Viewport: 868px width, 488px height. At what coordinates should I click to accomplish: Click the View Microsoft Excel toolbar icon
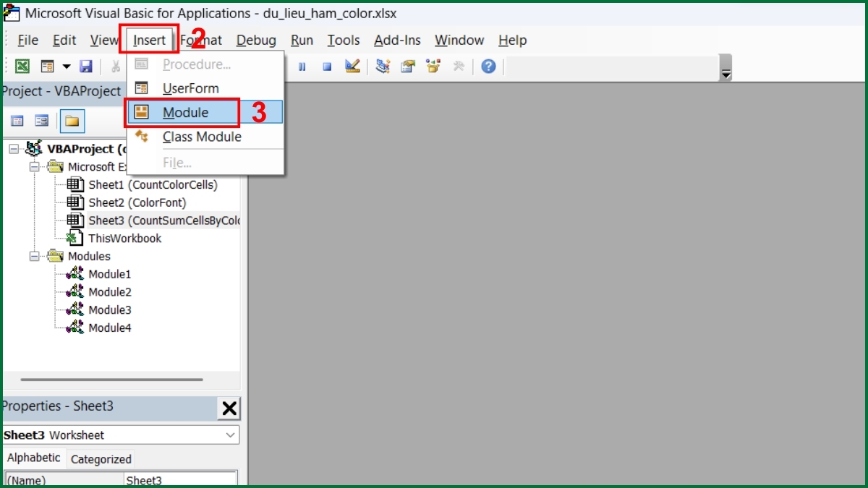coord(22,67)
